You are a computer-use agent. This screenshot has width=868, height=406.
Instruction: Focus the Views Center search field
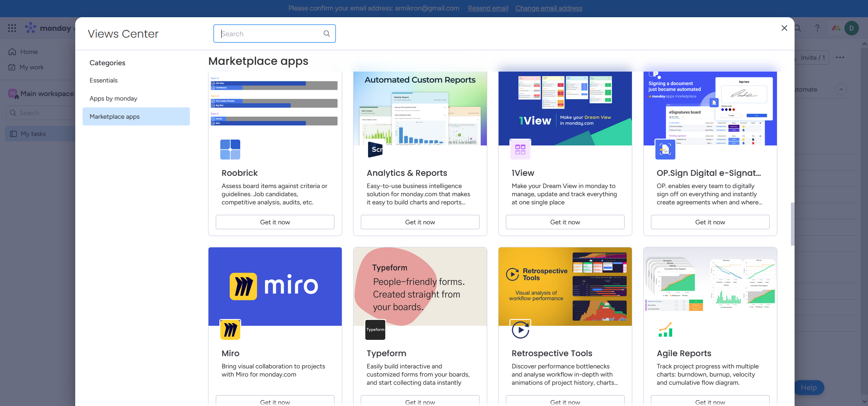pos(275,34)
